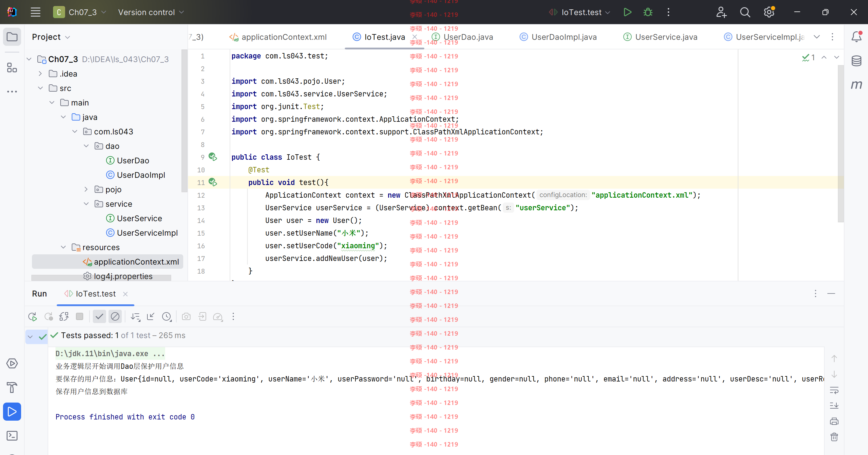Select log4j.properties file
The height and width of the screenshot is (455, 868).
[x=118, y=276]
